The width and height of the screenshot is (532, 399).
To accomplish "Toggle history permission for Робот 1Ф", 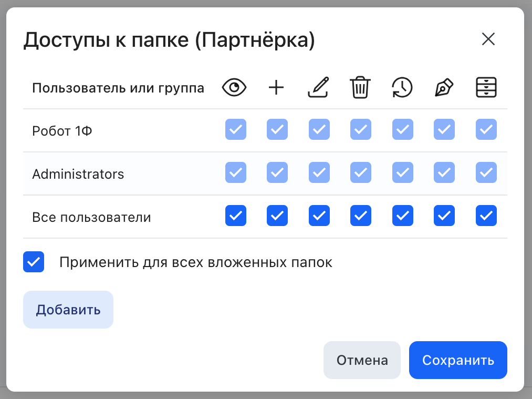I will point(403,129).
